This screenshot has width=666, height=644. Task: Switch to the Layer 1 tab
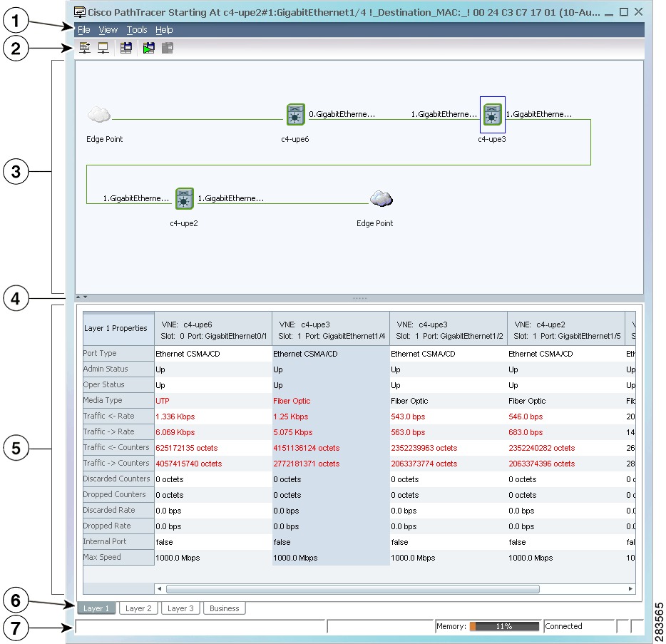point(96,608)
